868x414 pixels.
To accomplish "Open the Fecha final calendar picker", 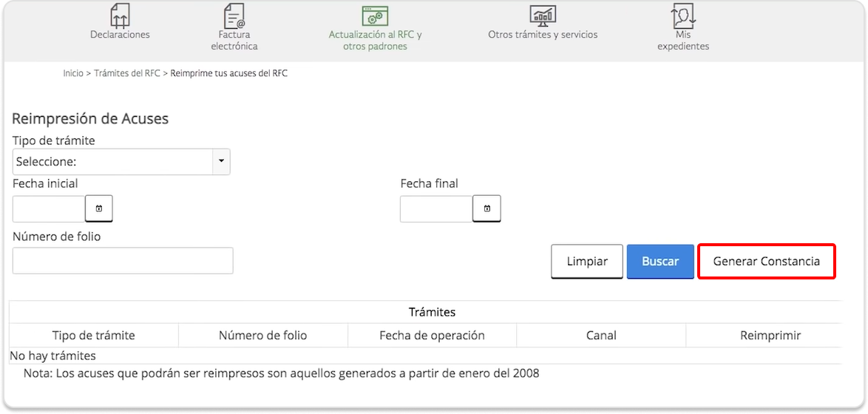I will [487, 208].
